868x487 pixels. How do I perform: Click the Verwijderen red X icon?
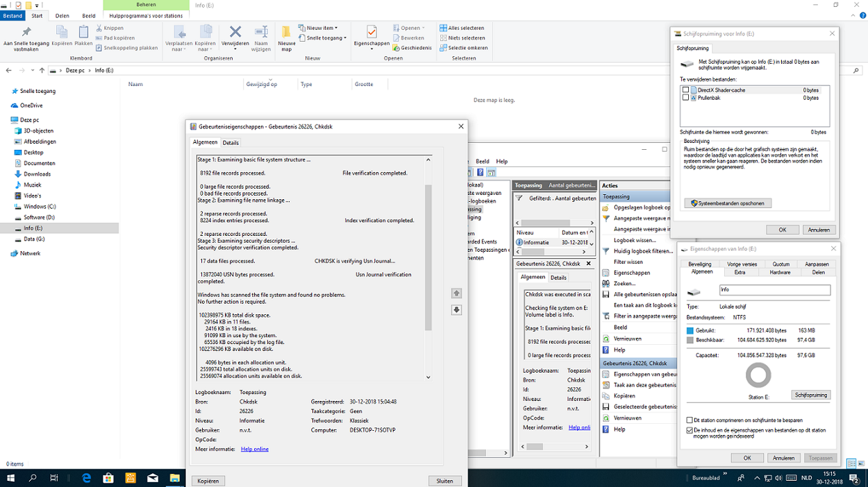235,32
